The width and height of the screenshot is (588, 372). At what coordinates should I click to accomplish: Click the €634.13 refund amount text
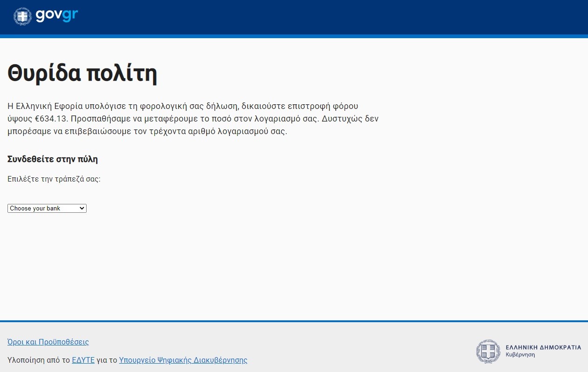[52, 119]
